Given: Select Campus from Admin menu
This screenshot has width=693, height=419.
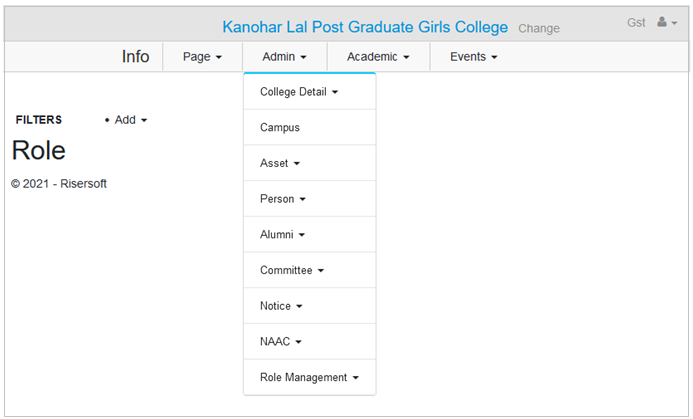Looking at the screenshot, I should pos(309,128).
